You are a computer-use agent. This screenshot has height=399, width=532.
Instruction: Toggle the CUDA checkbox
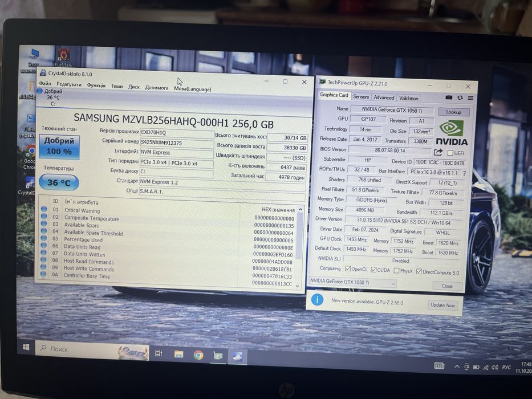click(373, 270)
